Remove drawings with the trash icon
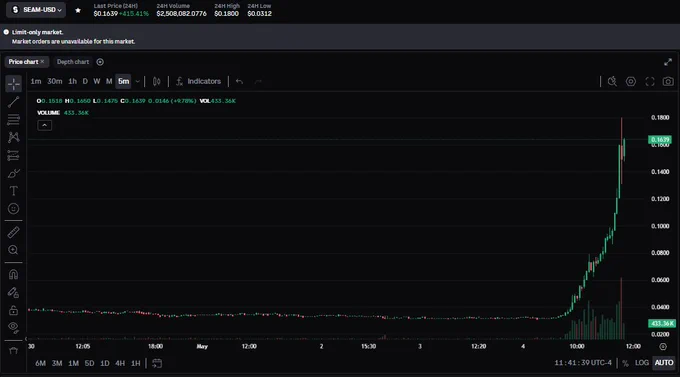 coord(13,351)
